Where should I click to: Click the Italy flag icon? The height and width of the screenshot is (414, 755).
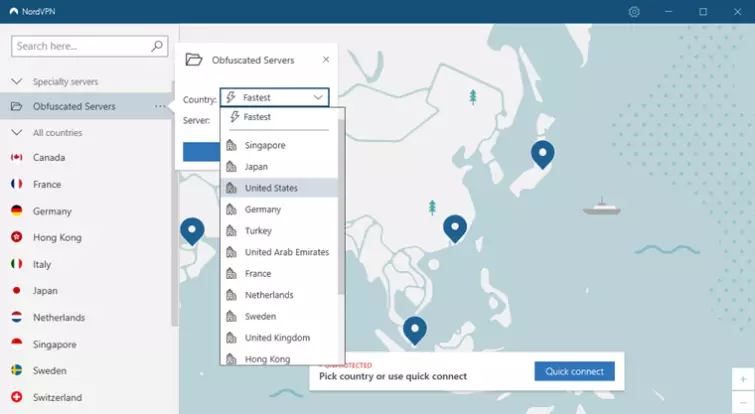pyautogui.click(x=17, y=264)
